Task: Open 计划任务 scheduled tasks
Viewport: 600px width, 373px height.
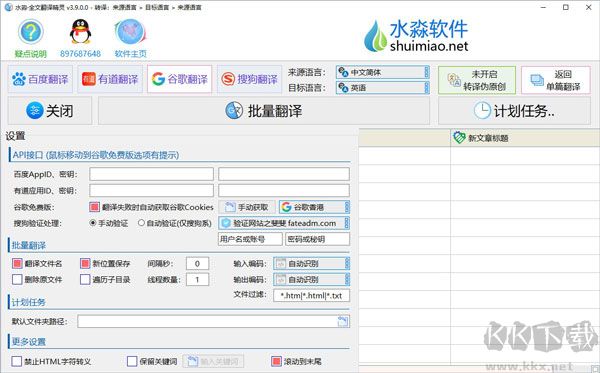Action: click(514, 111)
